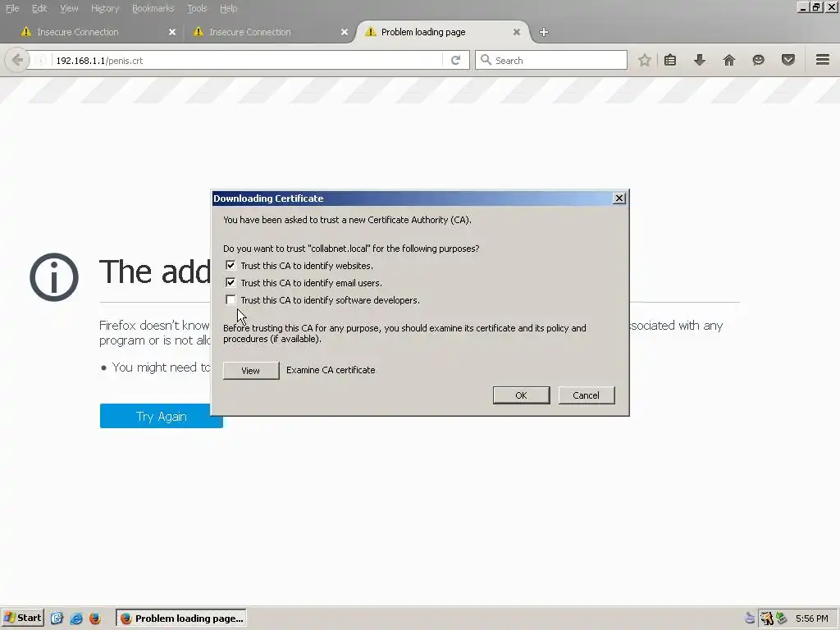This screenshot has height=630, width=840.
Task: Click the taskbar clock showing 5:56 PM
Action: coord(811,619)
